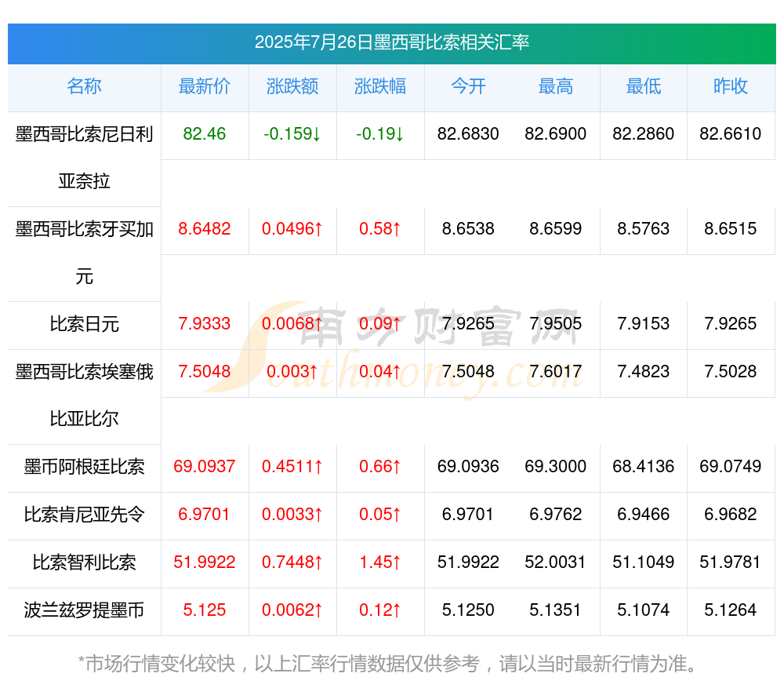Image resolution: width=784 pixels, height=688 pixels.
Task: Select the row name 波兰兹罗提墨币
Action: click(x=84, y=610)
